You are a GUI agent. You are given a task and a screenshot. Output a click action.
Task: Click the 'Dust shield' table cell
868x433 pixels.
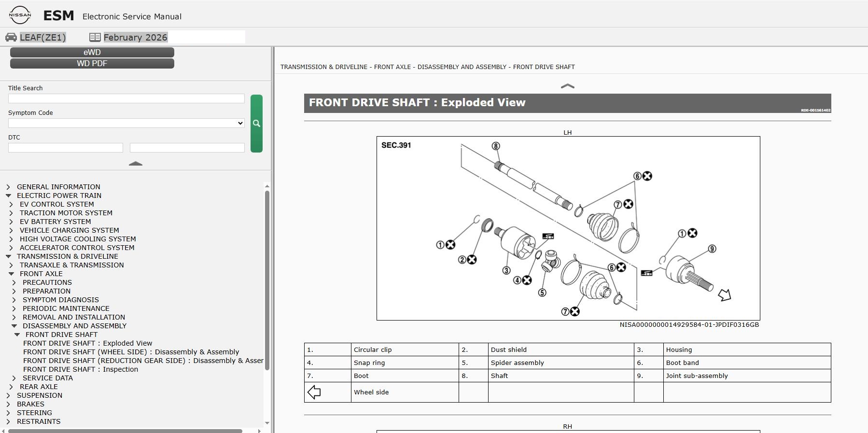tap(561, 349)
